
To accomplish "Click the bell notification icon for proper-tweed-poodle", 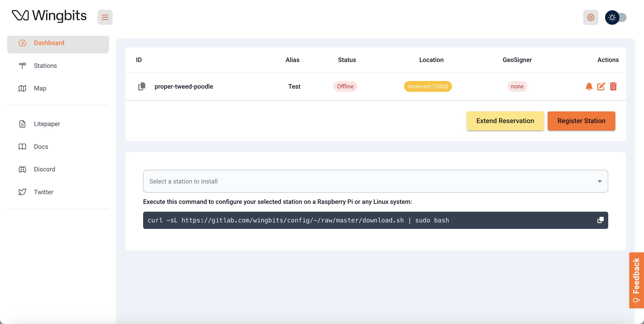I will point(589,86).
